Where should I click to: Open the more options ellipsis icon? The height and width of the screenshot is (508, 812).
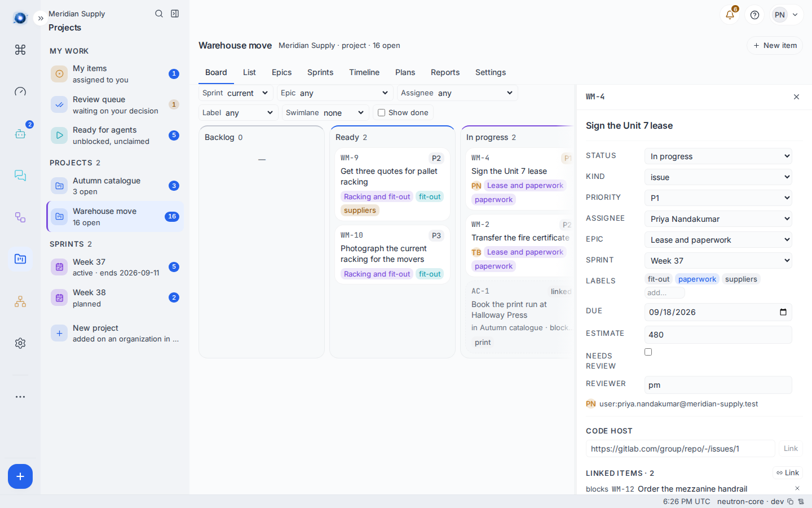[x=20, y=397]
